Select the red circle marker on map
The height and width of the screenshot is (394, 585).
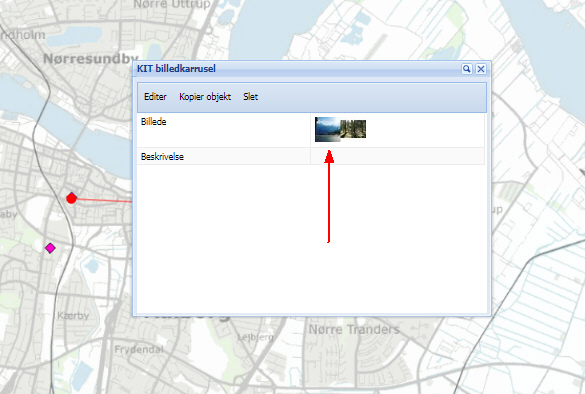(x=71, y=198)
